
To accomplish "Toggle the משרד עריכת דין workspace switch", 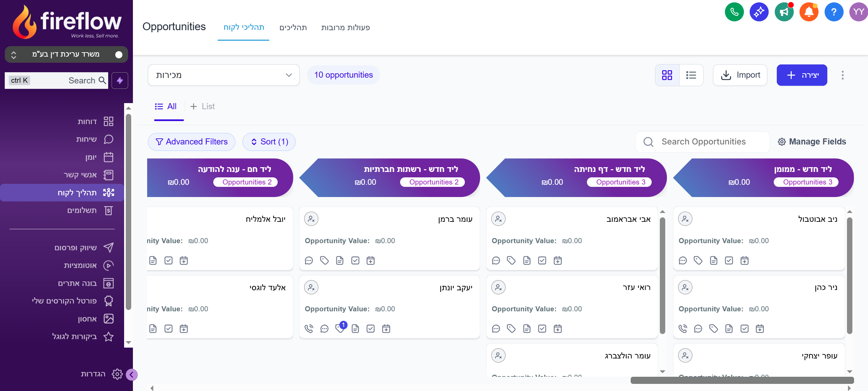I will tap(119, 55).
